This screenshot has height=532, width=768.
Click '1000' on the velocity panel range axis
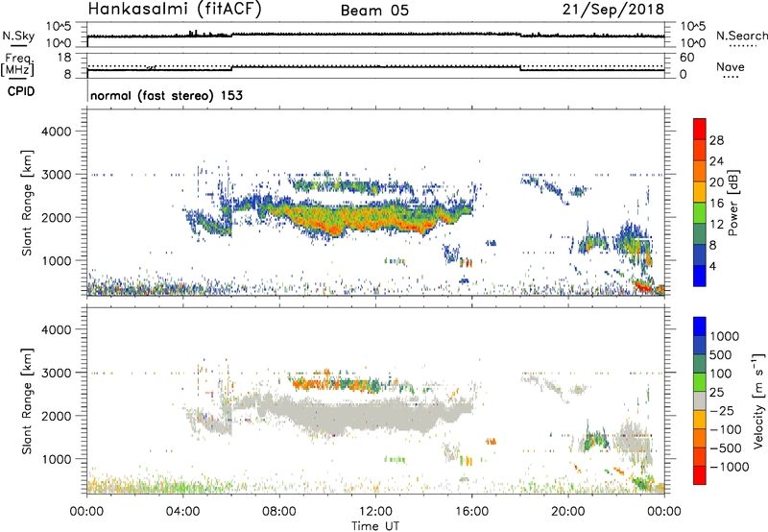(x=57, y=459)
